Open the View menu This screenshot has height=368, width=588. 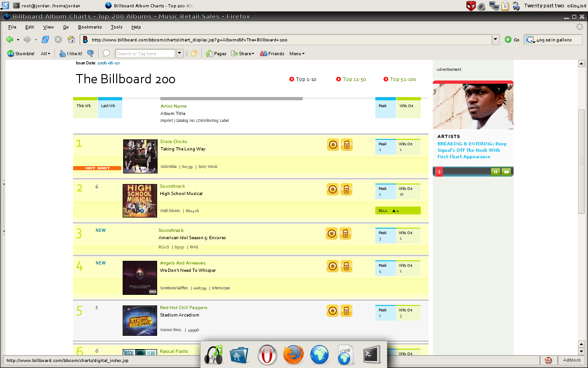click(x=48, y=27)
